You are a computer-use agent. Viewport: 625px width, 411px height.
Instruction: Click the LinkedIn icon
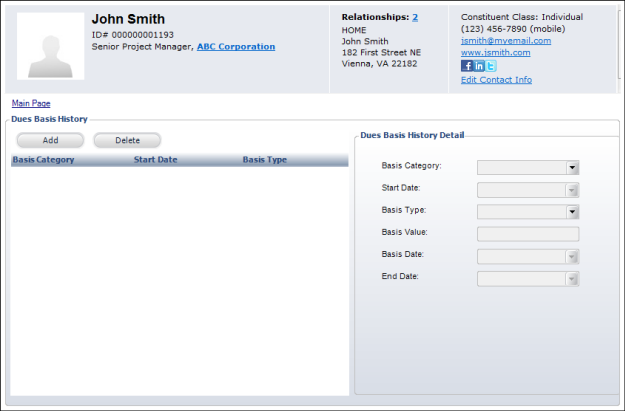(479, 66)
